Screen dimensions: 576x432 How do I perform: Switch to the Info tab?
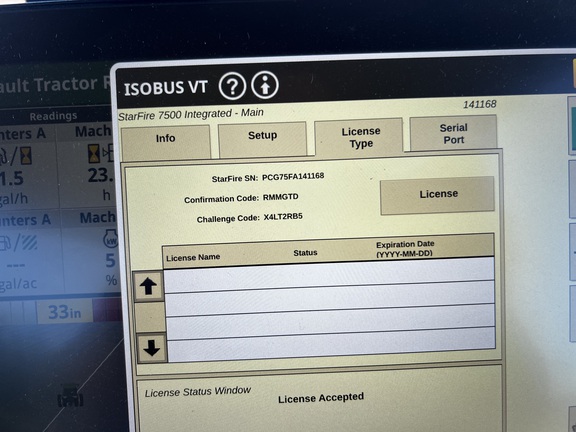tap(165, 141)
